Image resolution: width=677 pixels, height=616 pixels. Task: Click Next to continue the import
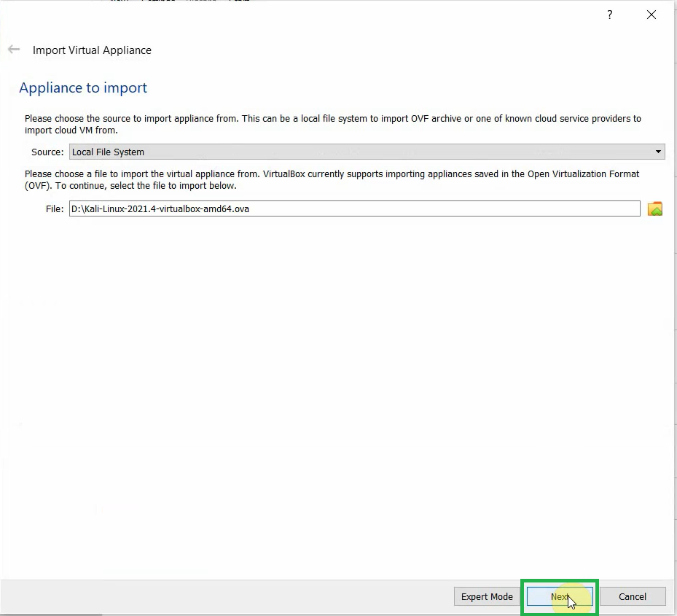click(560, 596)
